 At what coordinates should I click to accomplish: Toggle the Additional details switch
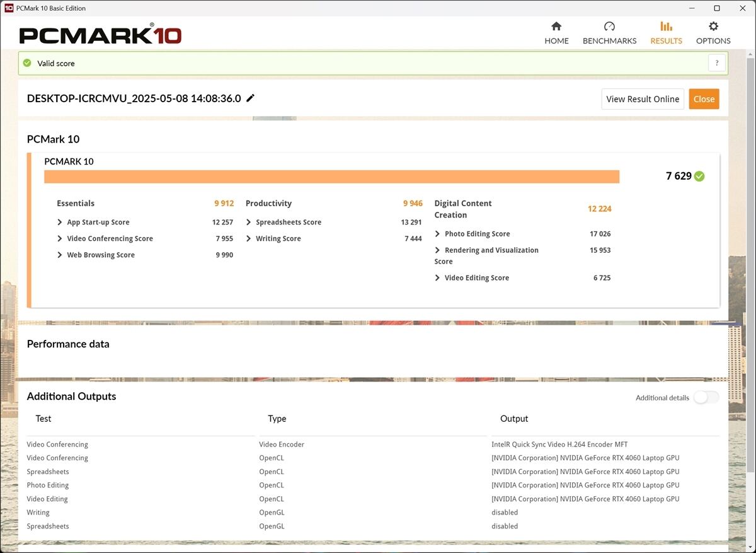706,397
